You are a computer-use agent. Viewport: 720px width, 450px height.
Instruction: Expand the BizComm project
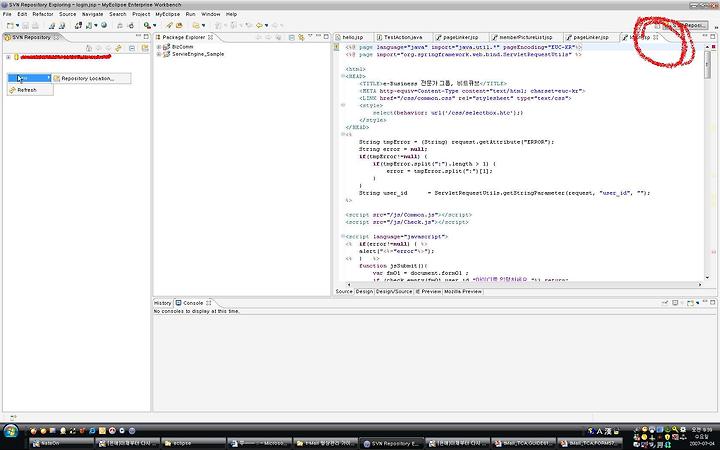click(x=159, y=47)
